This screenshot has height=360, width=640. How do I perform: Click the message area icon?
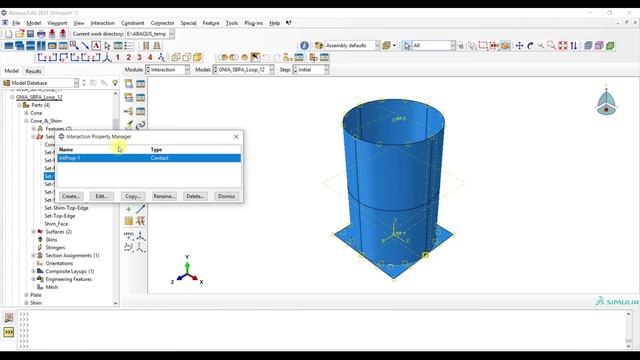coord(9,318)
